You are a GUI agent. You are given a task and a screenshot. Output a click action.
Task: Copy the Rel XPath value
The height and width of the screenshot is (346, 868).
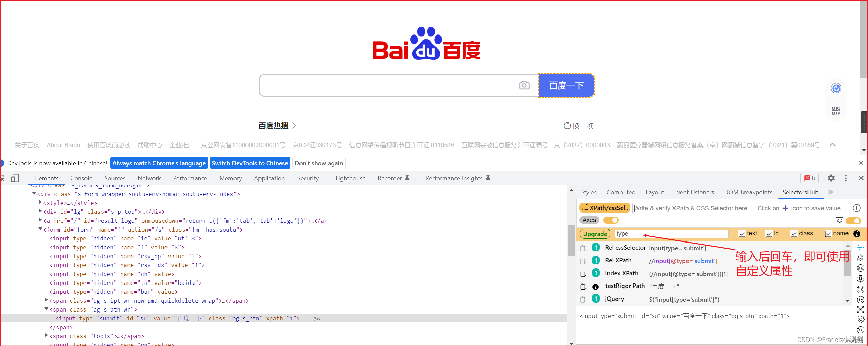click(x=584, y=261)
